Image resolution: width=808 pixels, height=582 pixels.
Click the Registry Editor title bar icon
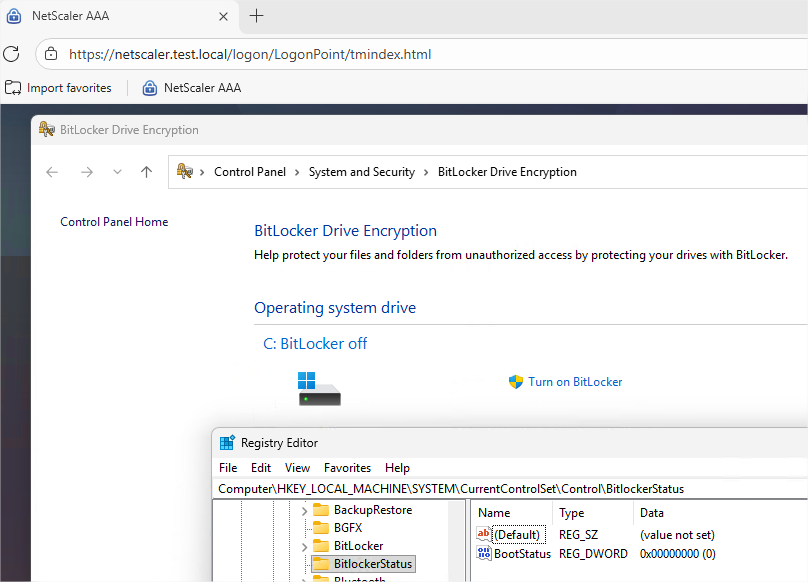[227, 443]
